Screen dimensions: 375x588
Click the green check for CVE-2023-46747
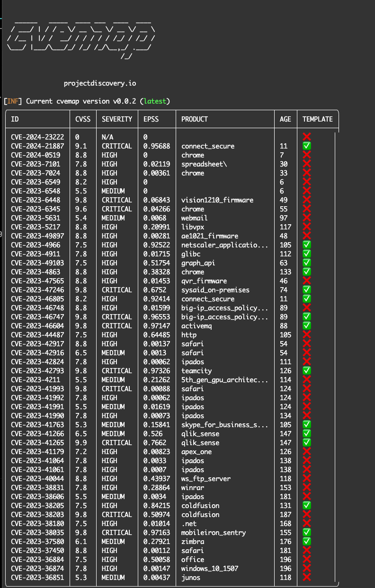click(x=307, y=317)
